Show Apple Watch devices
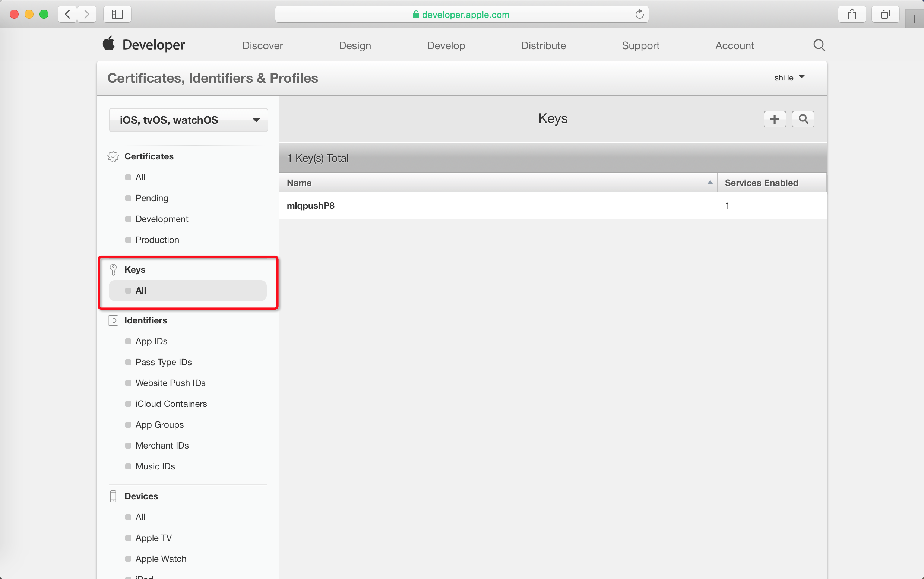Viewport: 924px width, 579px height. click(x=161, y=559)
